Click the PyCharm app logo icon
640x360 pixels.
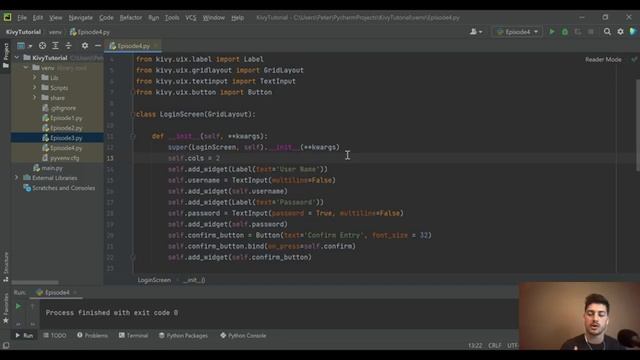tap(7, 17)
